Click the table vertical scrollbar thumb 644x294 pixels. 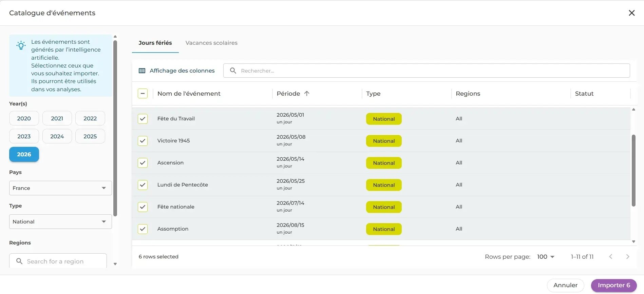pyautogui.click(x=633, y=171)
